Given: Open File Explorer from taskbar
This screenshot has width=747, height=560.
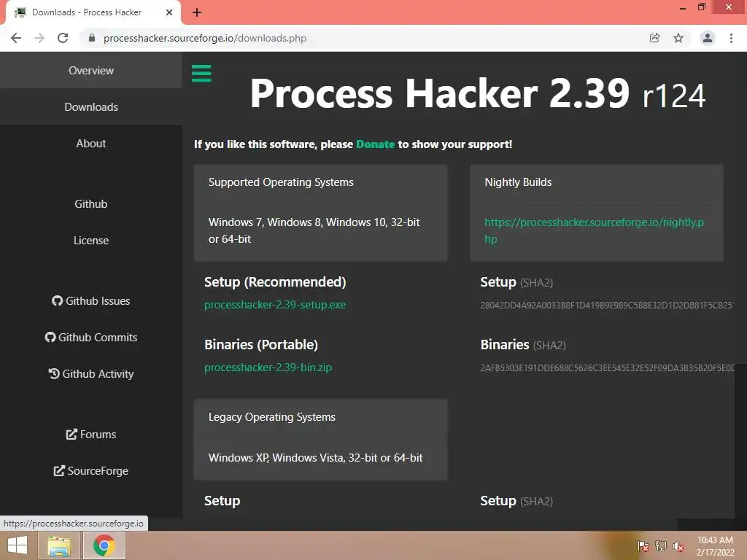Looking at the screenshot, I should coord(59,545).
